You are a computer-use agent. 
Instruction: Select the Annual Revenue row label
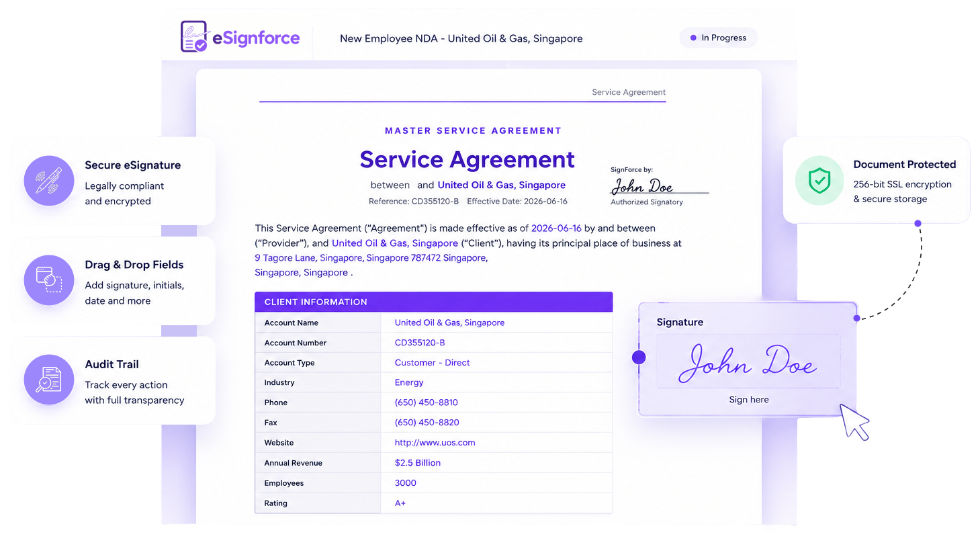pyautogui.click(x=294, y=464)
